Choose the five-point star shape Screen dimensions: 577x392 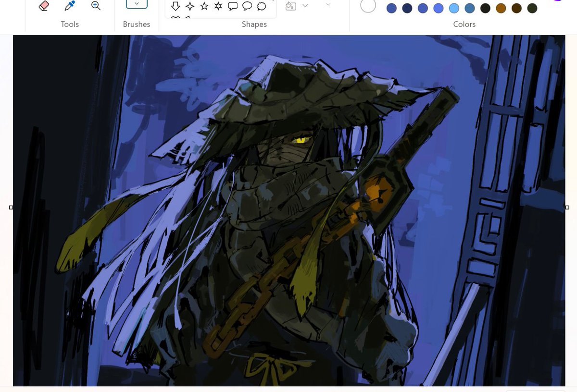coord(204,6)
